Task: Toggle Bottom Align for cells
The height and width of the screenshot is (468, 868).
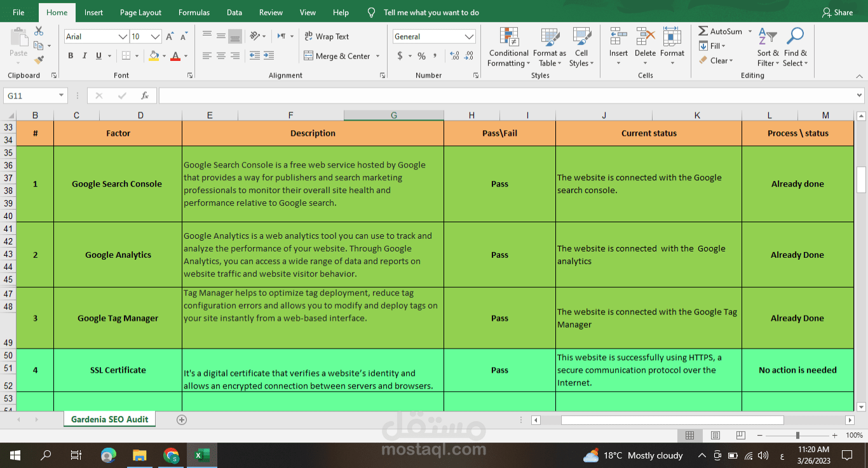Action: [235, 36]
